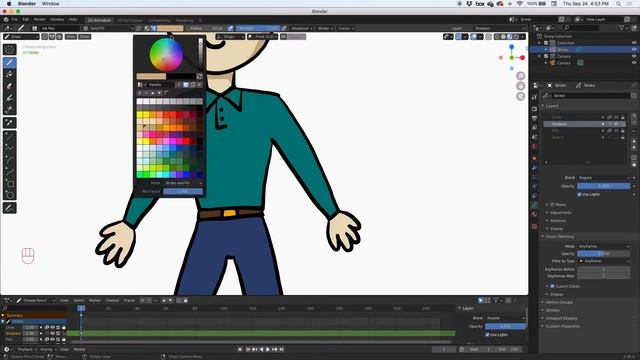Open the layer Blend mode dropdown in Properties

point(604,178)
